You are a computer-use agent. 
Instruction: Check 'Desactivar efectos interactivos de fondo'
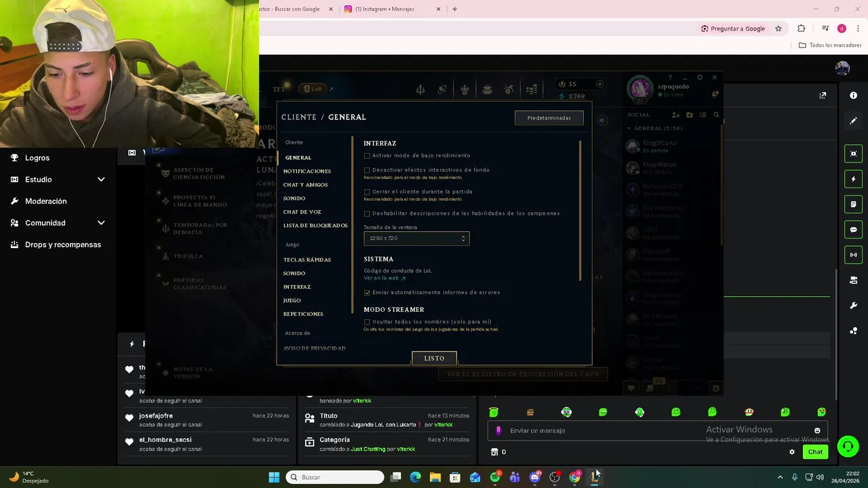pos(367,170)
